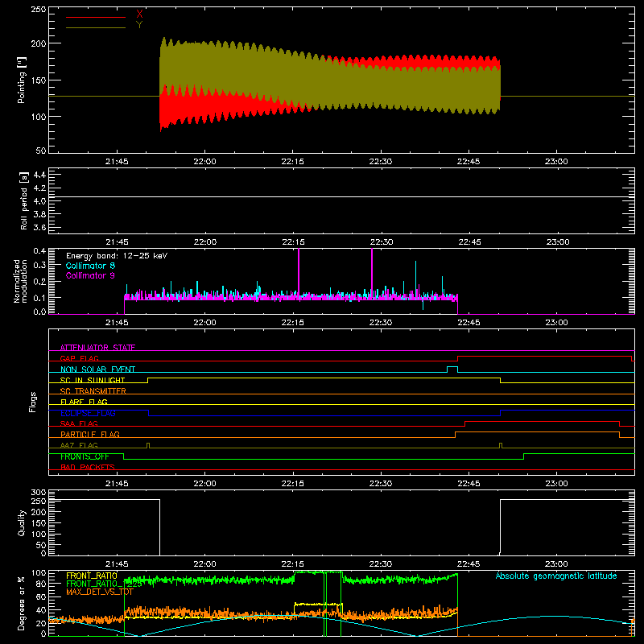Click the 'BAD_PACKETS' label
This screenshot has height=644, width=644.
coord(88,467)
